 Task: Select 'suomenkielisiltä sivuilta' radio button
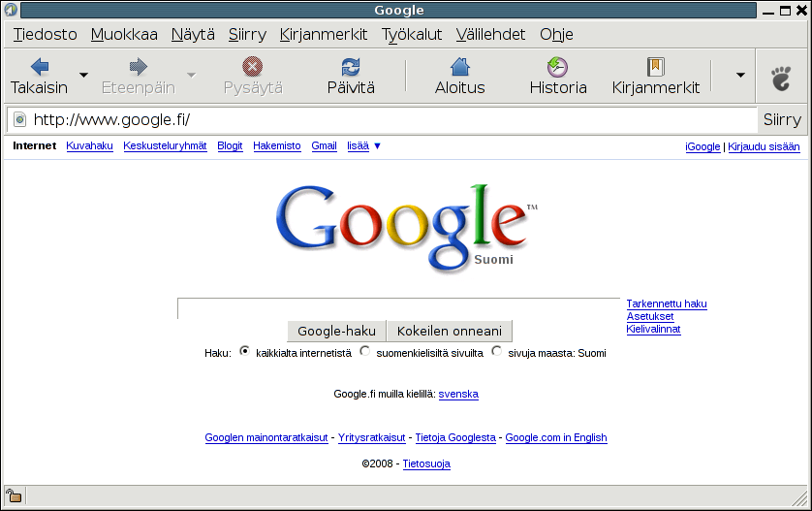(x=364, y=352)
